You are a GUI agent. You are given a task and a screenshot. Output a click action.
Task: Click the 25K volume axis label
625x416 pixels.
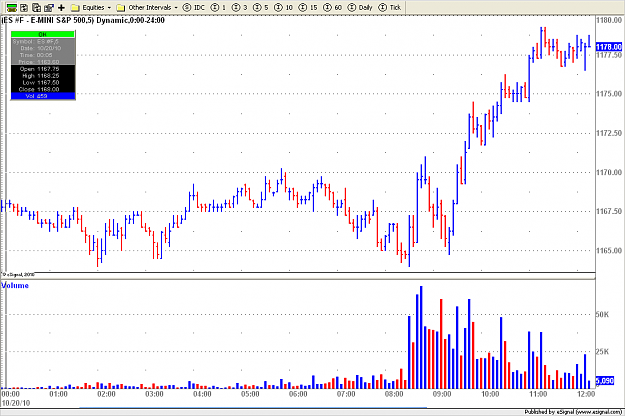pyautogui.click(x=602, y=352)
